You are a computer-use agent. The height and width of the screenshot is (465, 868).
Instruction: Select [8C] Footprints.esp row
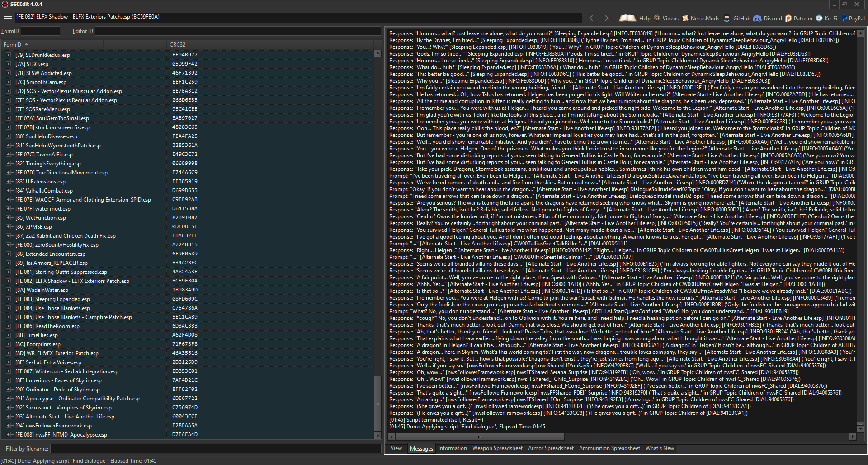tap(187, 344)
